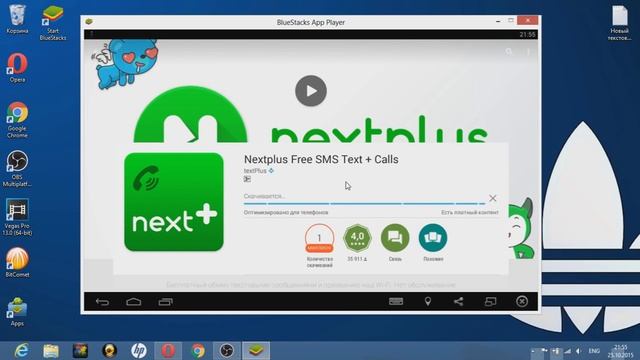The height and width of the screenshot is (360, 640).
Task: Tap the Android back button
Action: pyautogui.click(x=102, y=302)
